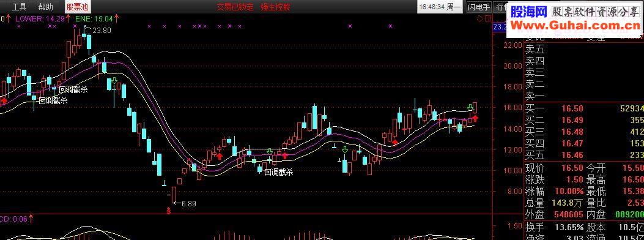Click the CD: 0.06 indicator label
The height and width of the screenshot is (240, 644).
[13, 219]
